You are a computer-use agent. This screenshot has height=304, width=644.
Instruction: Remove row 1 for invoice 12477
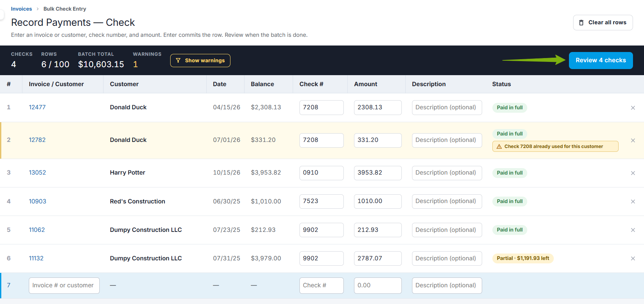click(x=633, y=108)
